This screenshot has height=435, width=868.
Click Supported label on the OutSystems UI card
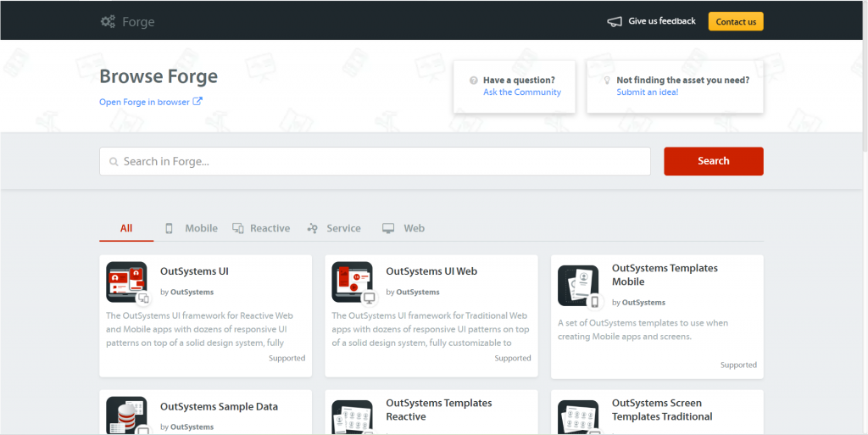(x=287, y=358)
